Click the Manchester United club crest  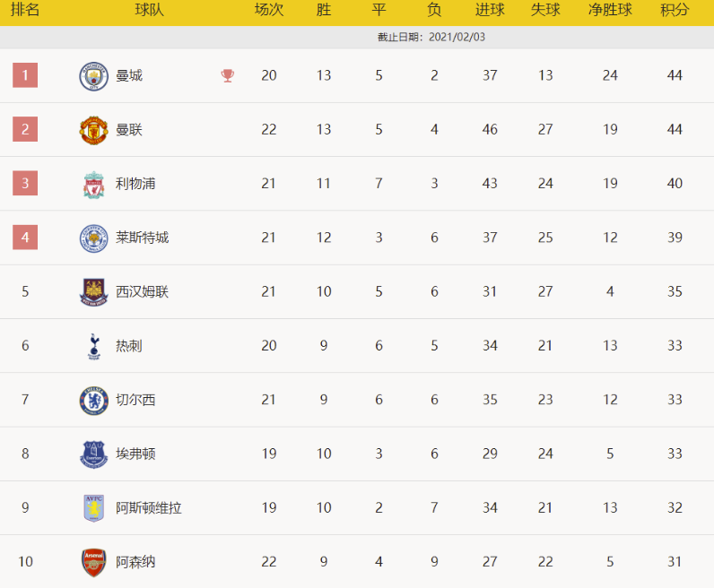[93, 130]
